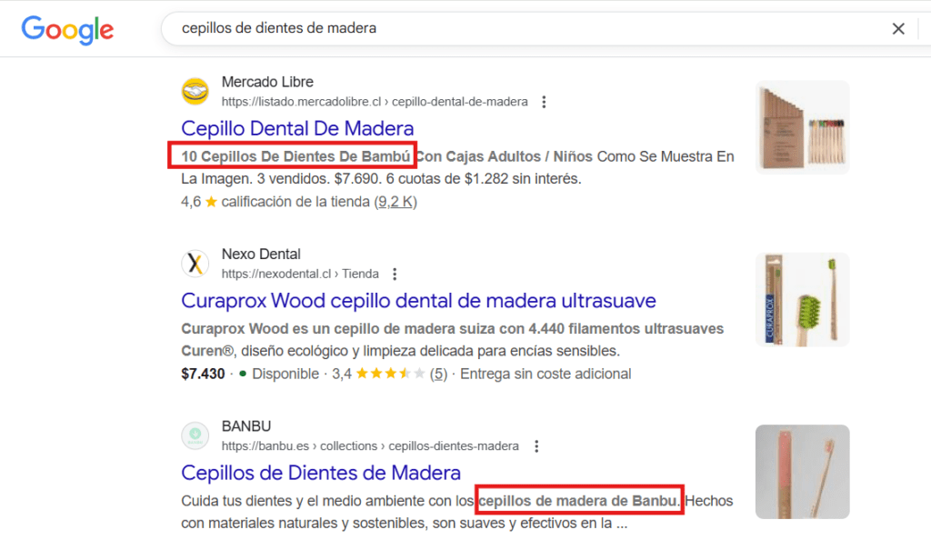Open the three-dot menu for BANBU result
The height and width of the screenshot is (560, 931).
(x=536, y=446)
